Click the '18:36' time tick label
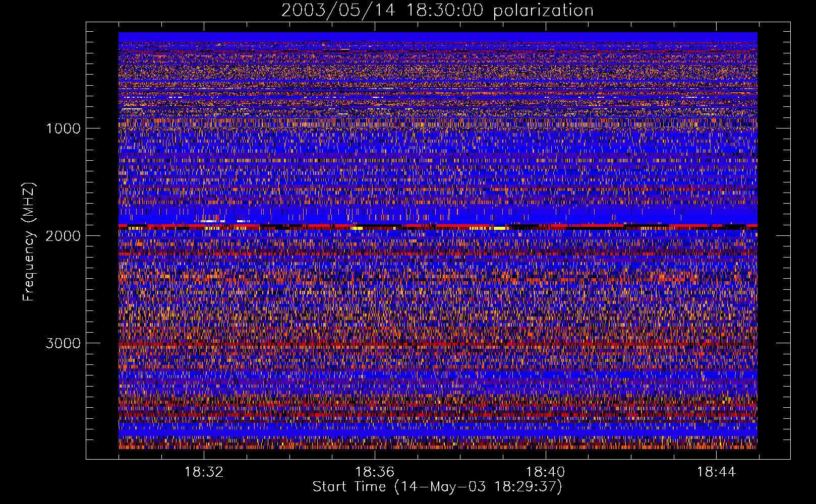The image size is (816, 504). tap(375, 472)
